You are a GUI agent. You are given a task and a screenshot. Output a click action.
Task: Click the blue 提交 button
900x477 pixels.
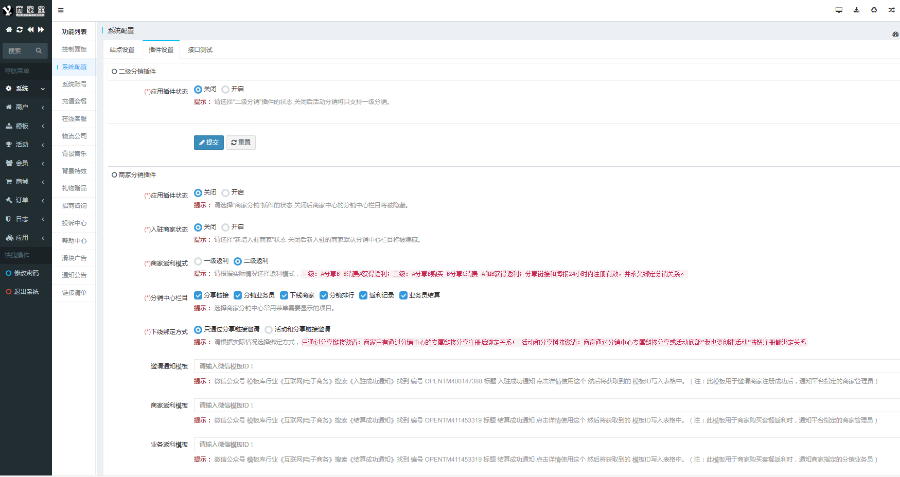208,142
